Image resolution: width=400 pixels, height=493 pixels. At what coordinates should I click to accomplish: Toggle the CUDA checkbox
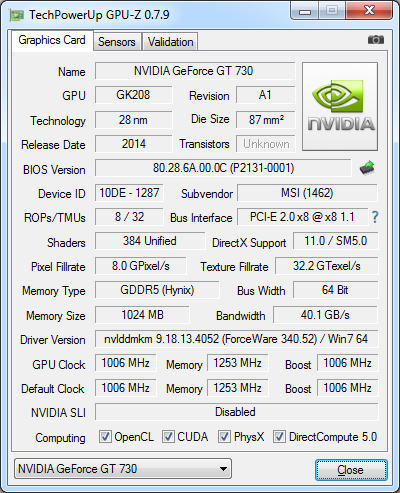168,436
